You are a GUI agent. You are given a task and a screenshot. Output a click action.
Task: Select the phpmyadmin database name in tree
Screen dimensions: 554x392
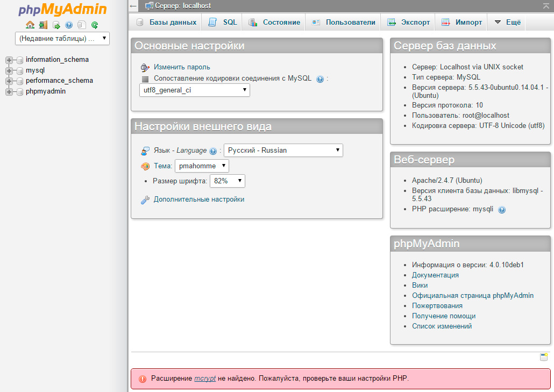(46, 91)
